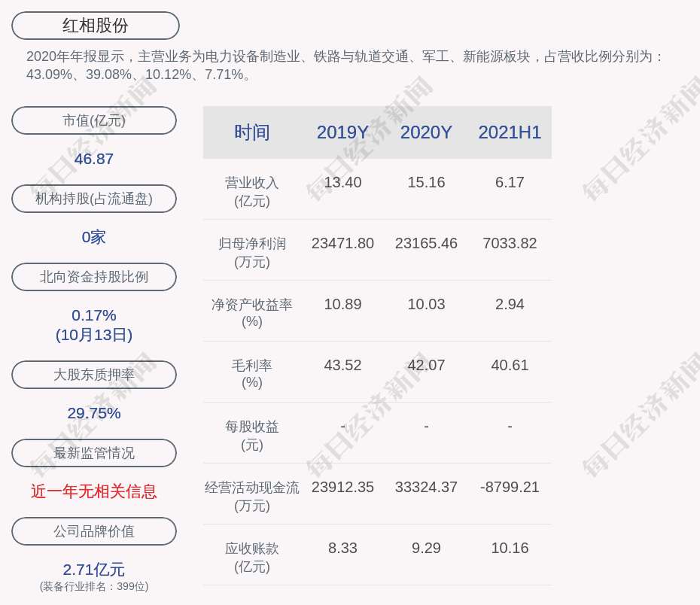Select the 46.87 market value figure
The width and height of the screenshot is (700, 605).
coord(94,159)
